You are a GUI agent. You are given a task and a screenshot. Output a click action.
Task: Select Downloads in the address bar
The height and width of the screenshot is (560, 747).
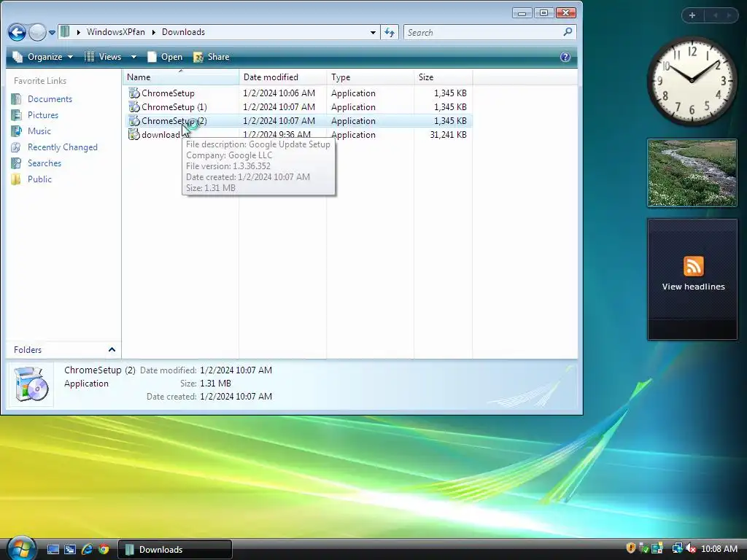click(183, 32)
